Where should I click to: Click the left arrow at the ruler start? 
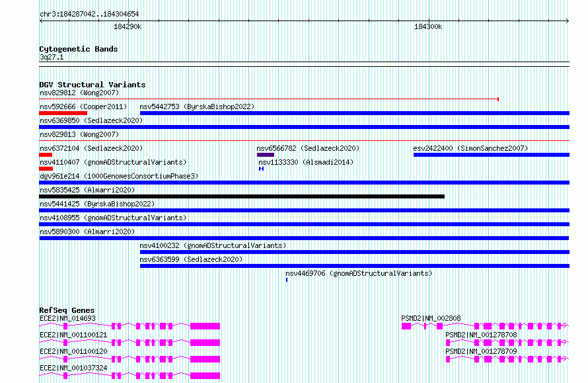(x=41, y=21)
